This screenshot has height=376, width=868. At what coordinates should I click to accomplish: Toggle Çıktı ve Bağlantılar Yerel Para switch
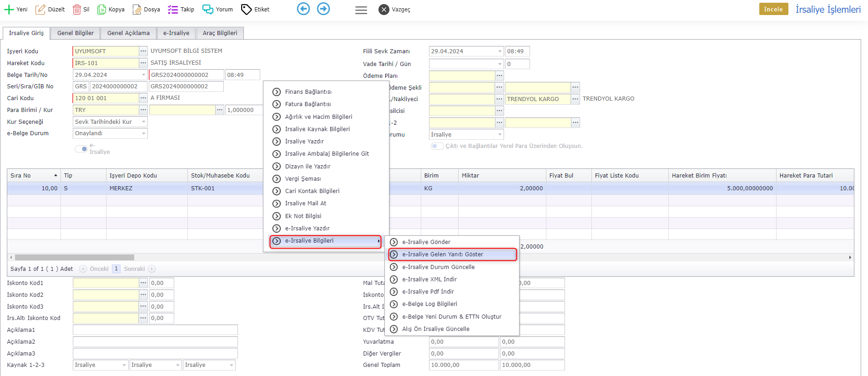coord(437,146)
